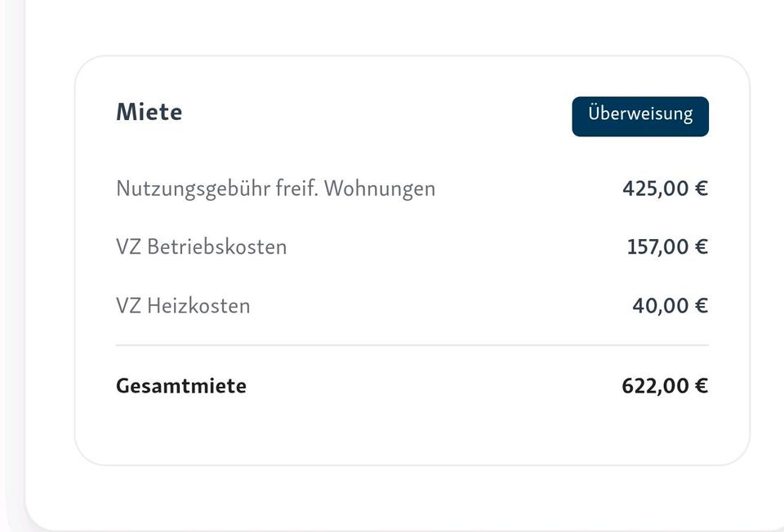
Task: Click the euro symbol after 425,00
Action: click(701, 189)
